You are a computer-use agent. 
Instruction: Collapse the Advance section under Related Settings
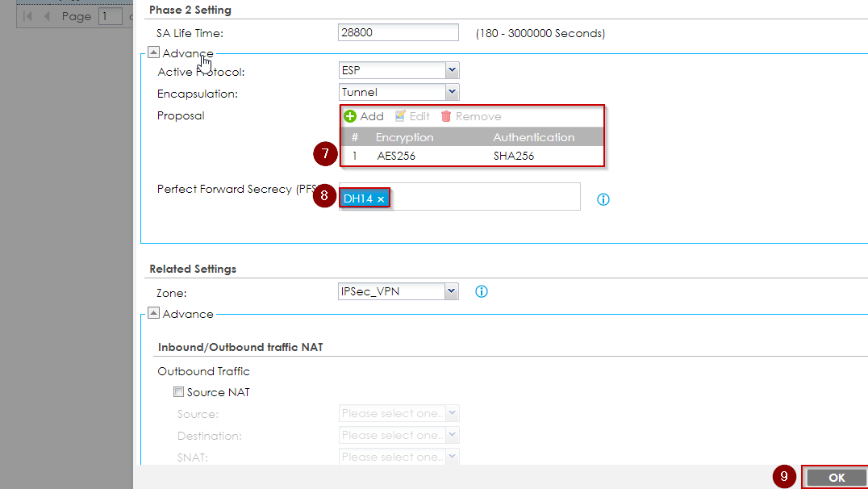pos(153,313)
